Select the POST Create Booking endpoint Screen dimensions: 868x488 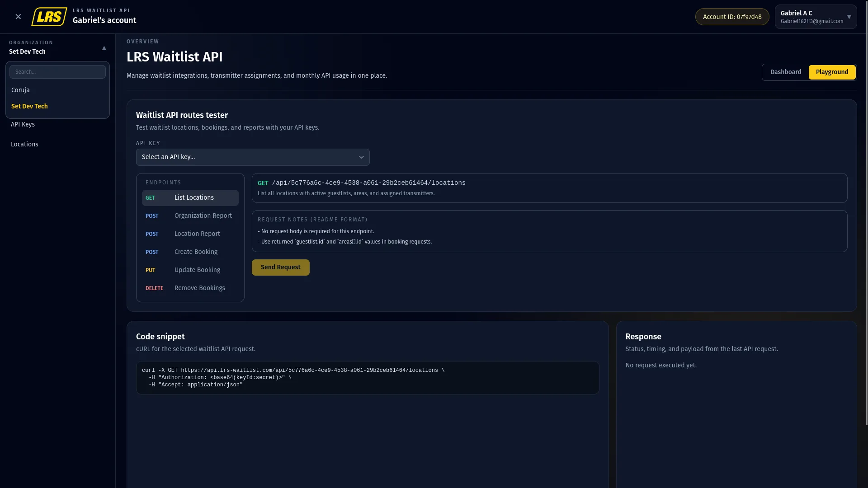click(190, 252)
